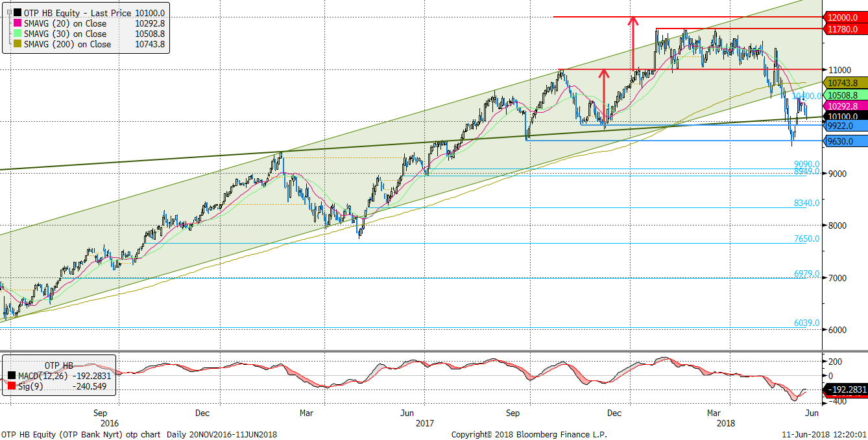Select the 'SMAVG (200) on Close' legend entry

[x=67, y=44]
